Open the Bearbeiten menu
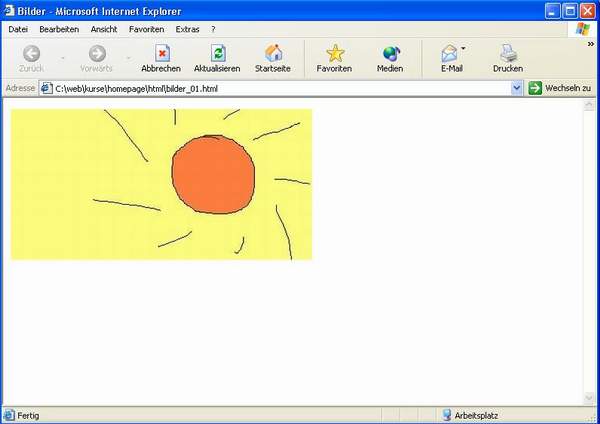This screenshot has width=600, height=424. click(x=59, y=29)
